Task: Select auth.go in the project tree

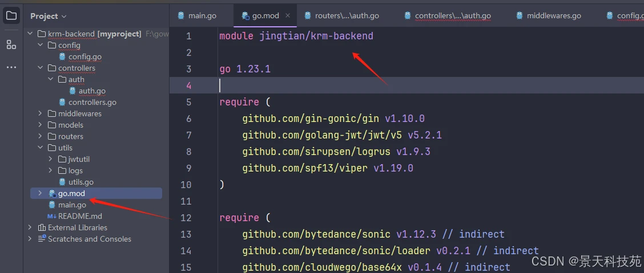Action: coord(92,91)
